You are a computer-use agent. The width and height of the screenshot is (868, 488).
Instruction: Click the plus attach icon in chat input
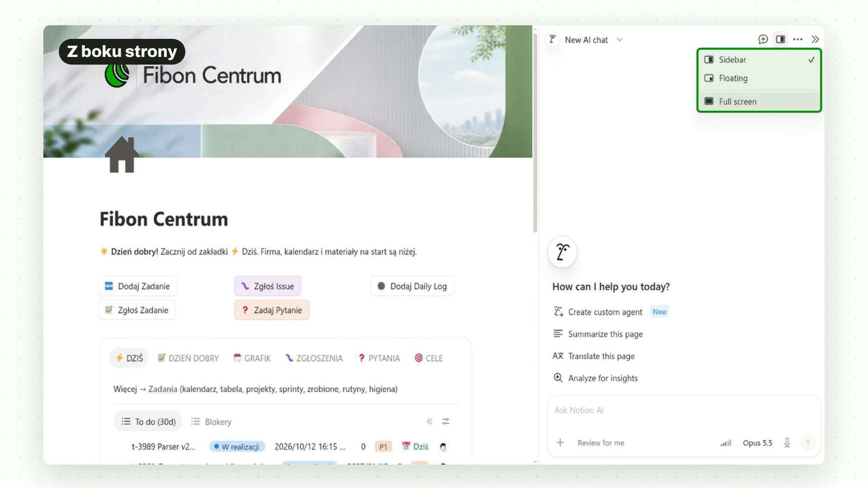coord(560,443)
